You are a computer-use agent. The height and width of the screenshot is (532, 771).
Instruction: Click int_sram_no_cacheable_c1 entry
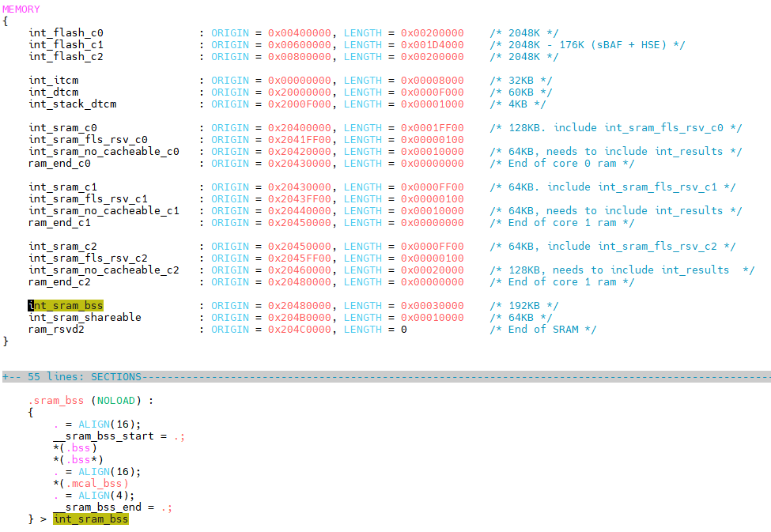coord(104,210)
